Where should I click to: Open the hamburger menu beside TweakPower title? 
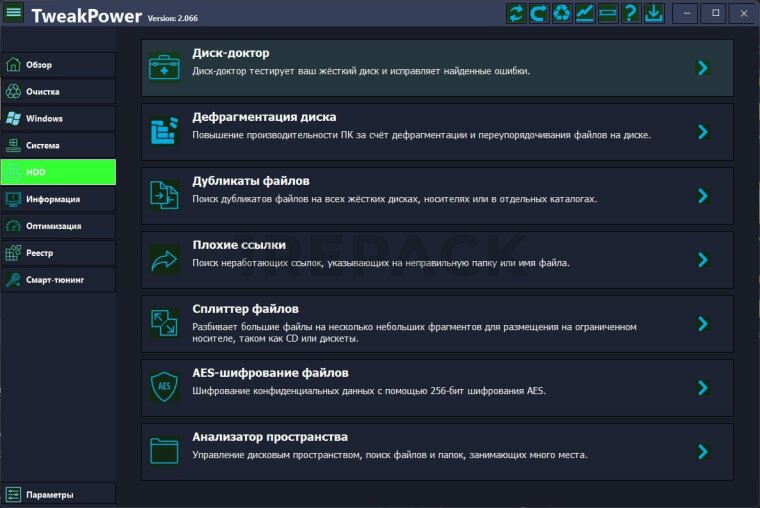click(x=14, y=14)
